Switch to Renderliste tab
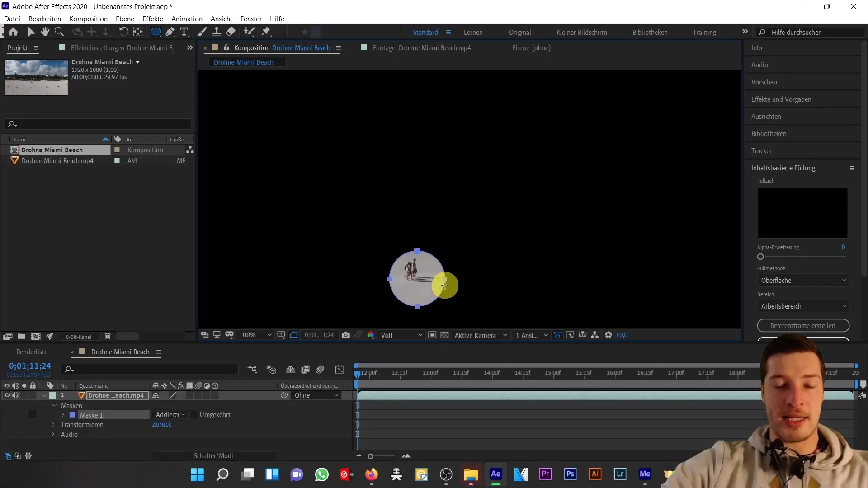 [32, 352]
